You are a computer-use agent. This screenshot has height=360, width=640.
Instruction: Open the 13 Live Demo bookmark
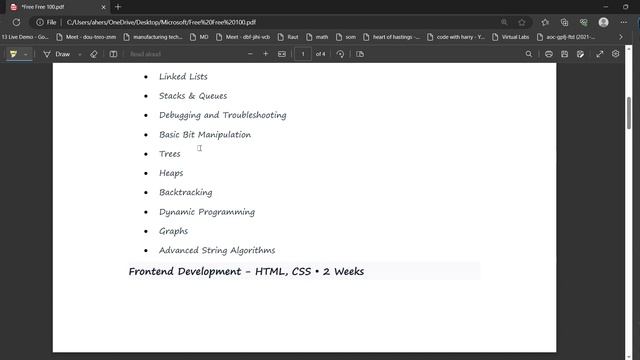click(x=25, y=37)
